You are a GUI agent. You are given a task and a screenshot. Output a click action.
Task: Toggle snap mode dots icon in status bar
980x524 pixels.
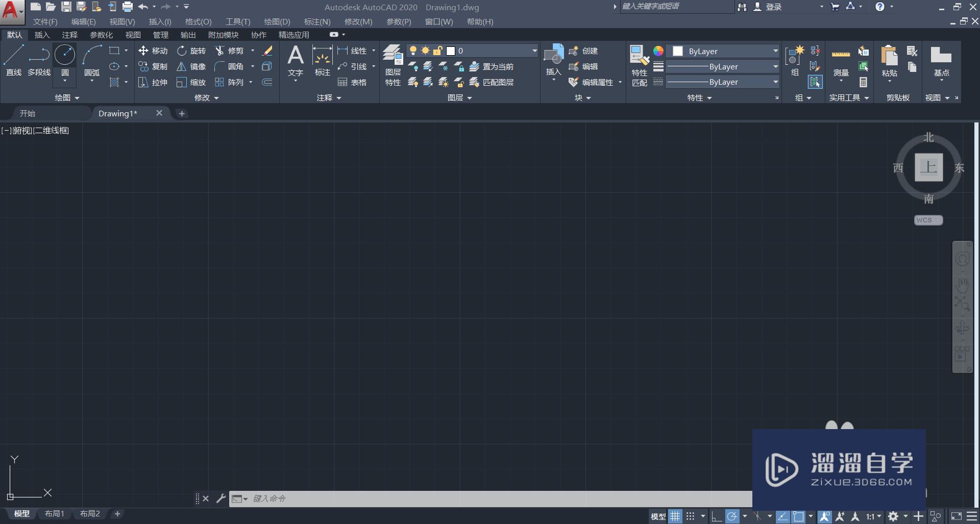pyautogui.click(x=691, y=516)
